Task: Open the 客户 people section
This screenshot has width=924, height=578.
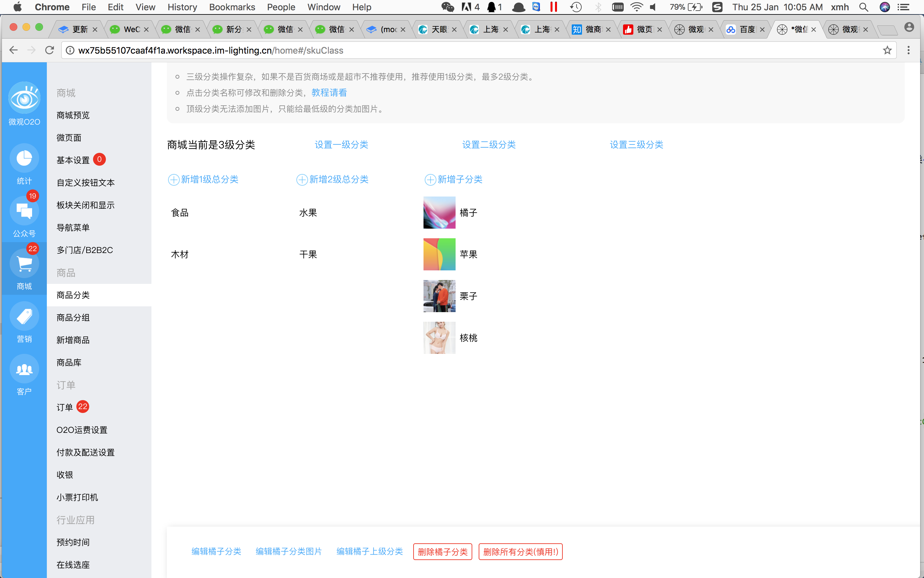Action: point(24,369)
